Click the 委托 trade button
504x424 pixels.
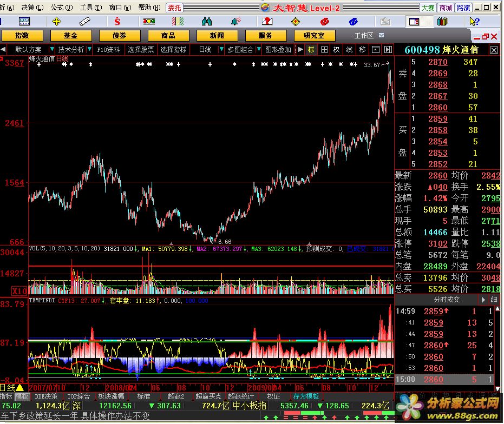tap(174, 8)
